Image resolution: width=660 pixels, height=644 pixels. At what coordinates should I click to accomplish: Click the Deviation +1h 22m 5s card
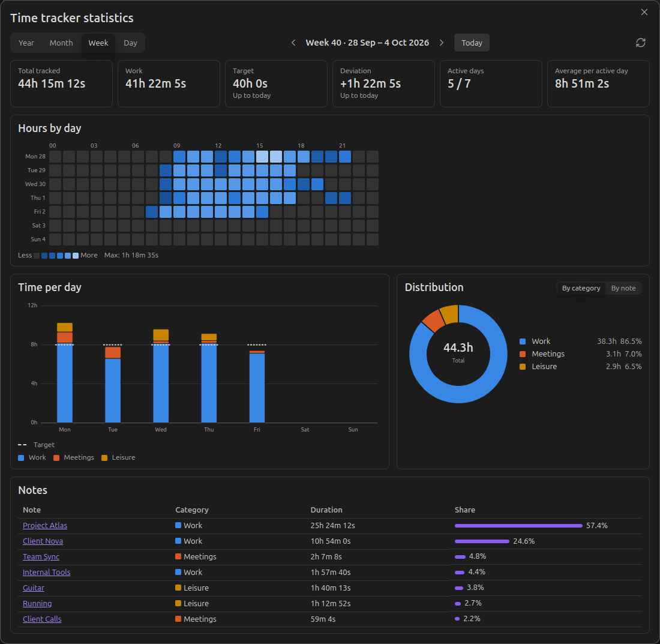click(x=383, y=84)
